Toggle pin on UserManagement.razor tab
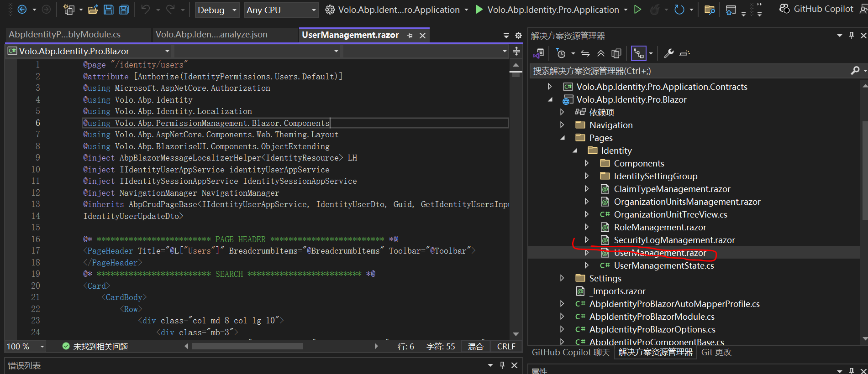868x374 pixels. 410,36
